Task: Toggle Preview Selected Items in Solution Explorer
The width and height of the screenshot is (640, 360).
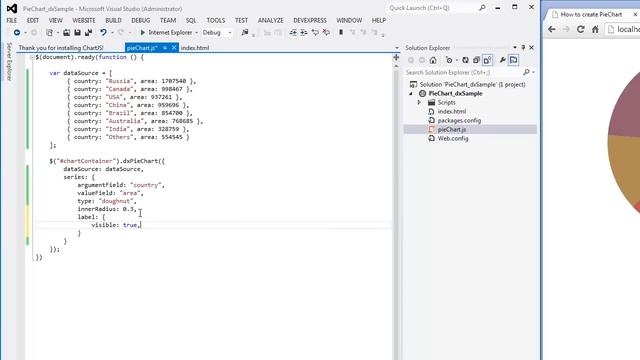Action: (x=513, y=60)
